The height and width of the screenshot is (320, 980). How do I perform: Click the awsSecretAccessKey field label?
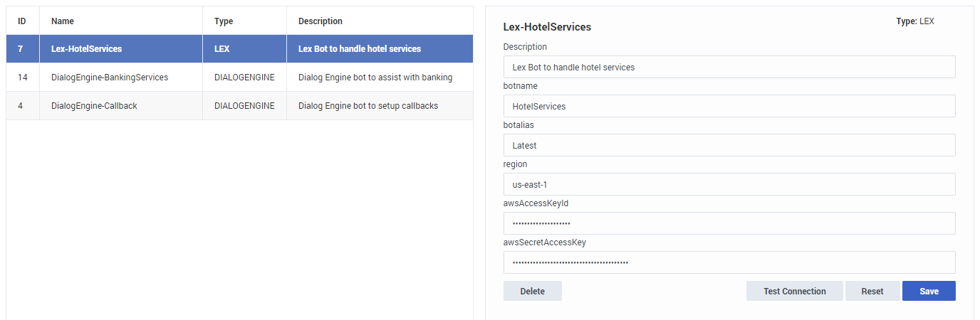pos(545,242)
